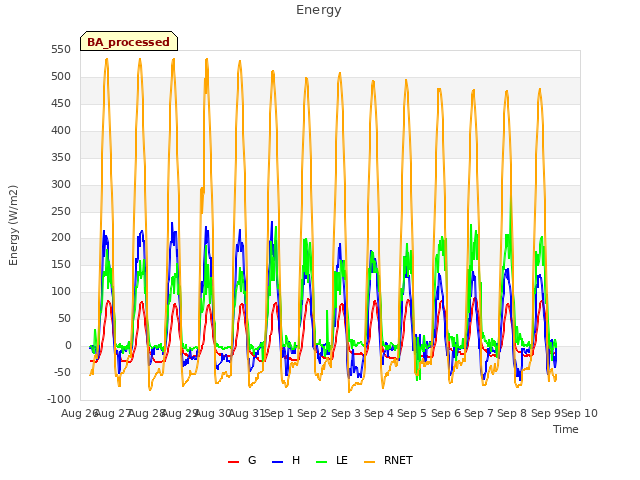Image resolution: width=640 pixels, height=480 pixels.
Task: Click the Sep 2 x-axis label
Action: tap(312, 413)
